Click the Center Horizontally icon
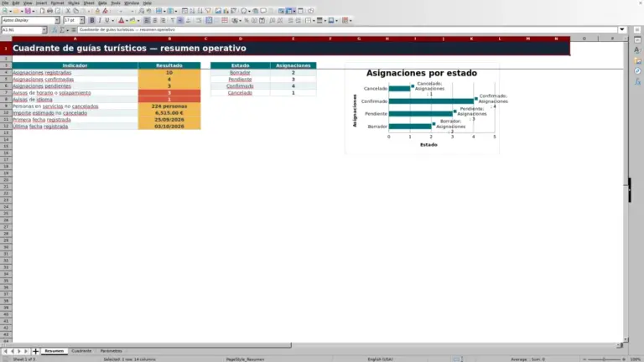 155,20
